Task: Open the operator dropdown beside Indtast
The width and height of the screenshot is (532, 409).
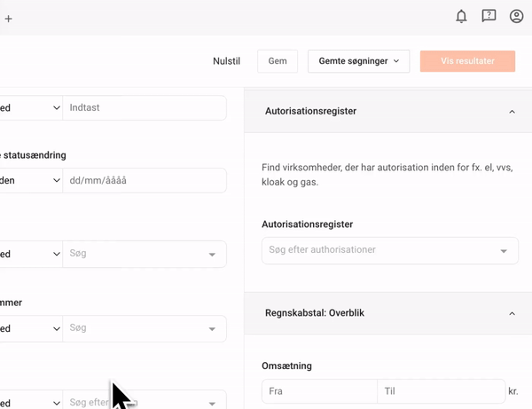Action: (x=30, y=108)
